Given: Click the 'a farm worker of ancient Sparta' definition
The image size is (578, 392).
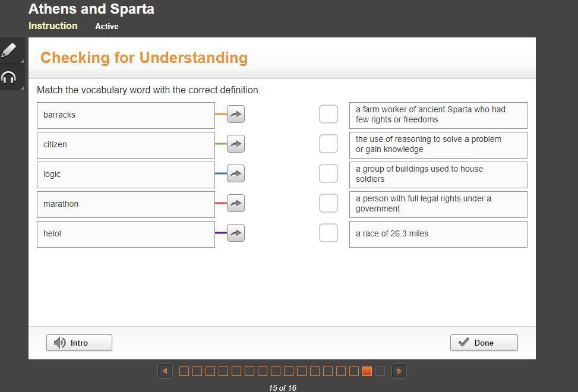Looking at the screenshot, I should coord(438,115).
